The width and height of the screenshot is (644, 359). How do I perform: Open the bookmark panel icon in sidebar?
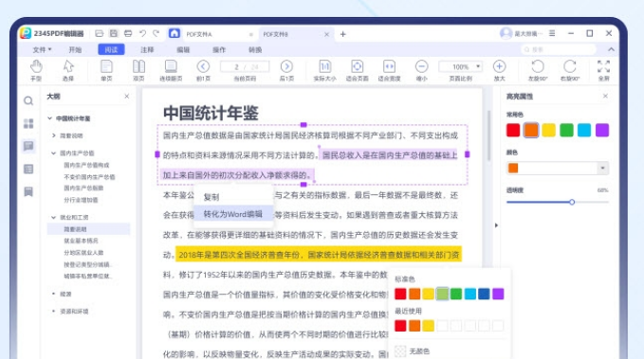pyautogui.click(x=28, y=191)
